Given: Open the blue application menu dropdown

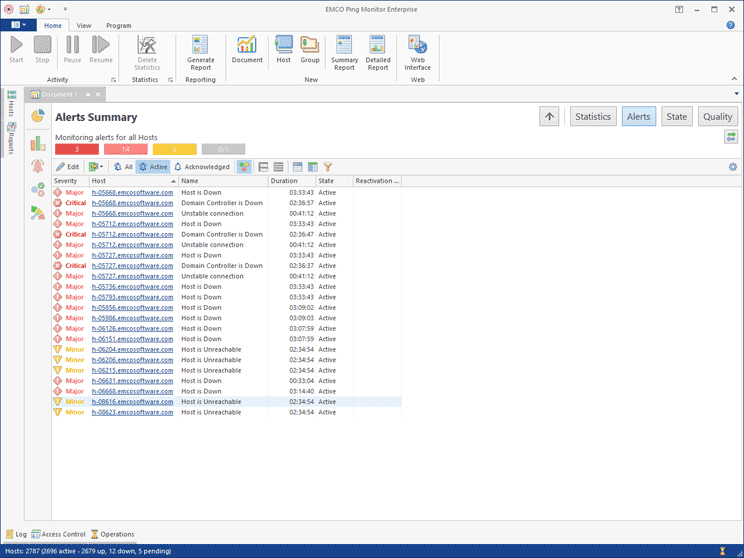Looking at the screenshot, I should 18,25.
